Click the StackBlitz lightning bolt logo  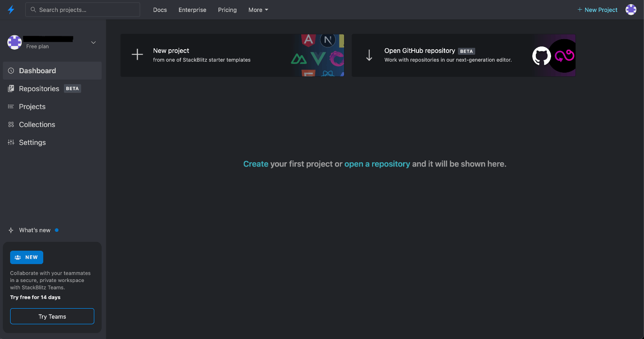(11, 10)
